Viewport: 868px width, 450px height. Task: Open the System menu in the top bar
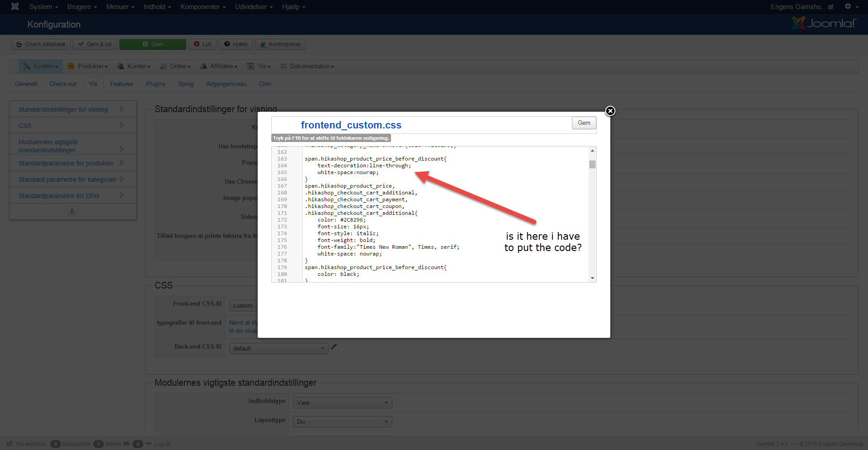click(x=43, y=7)
